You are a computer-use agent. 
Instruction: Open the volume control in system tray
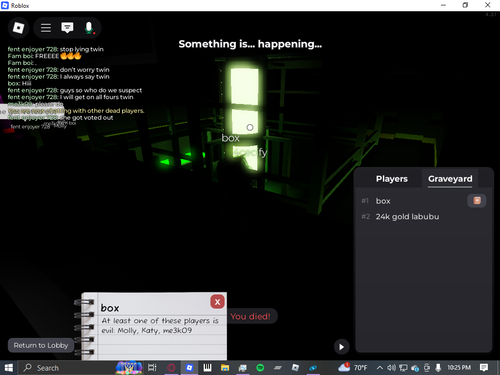click(391, 368)
